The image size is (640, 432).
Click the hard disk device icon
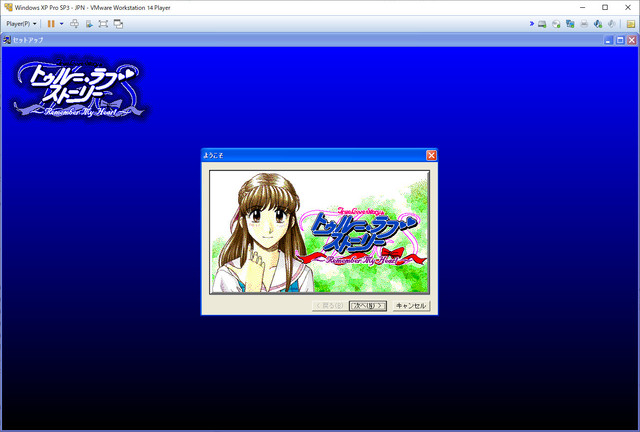tap(542, 24)
